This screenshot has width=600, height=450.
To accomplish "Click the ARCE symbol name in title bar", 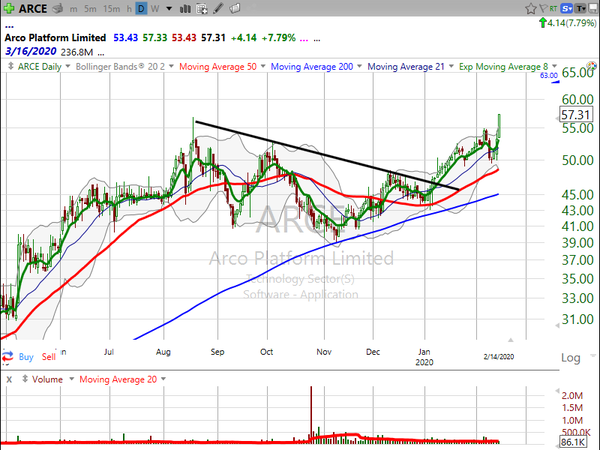I will point(33,8).
